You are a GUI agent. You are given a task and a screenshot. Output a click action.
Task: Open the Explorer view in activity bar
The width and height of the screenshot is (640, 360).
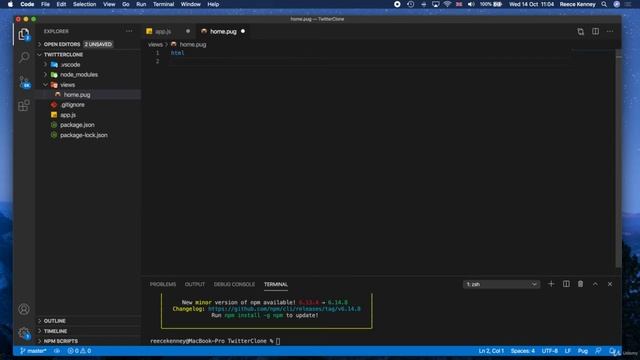24,34
